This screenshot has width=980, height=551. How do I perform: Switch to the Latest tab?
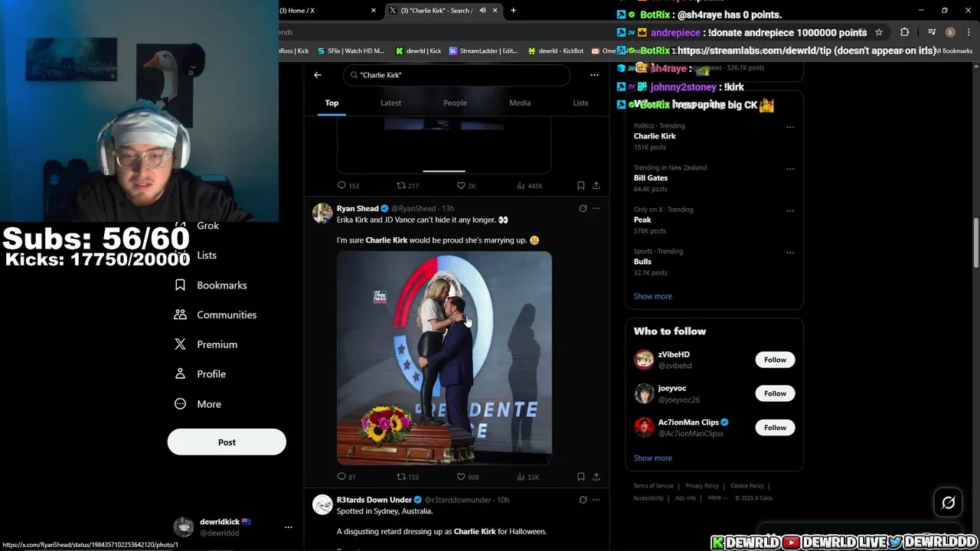pyautogui.click(x=390, y=103)
